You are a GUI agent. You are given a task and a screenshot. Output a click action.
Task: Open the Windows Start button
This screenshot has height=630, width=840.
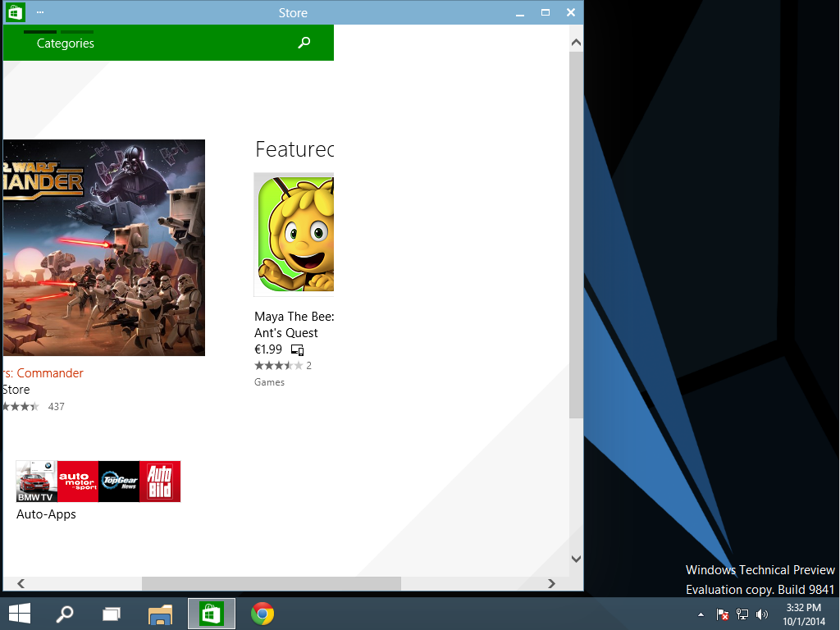20,614
